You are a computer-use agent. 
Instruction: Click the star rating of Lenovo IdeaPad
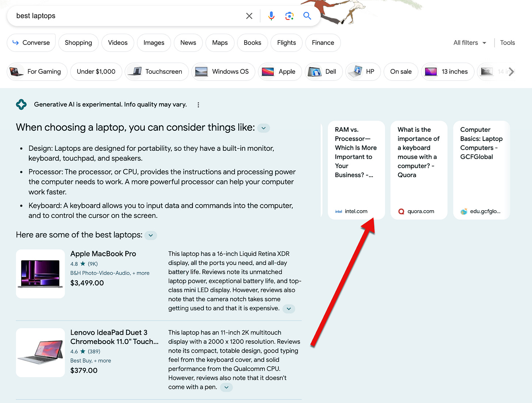(x=83, y=351)
